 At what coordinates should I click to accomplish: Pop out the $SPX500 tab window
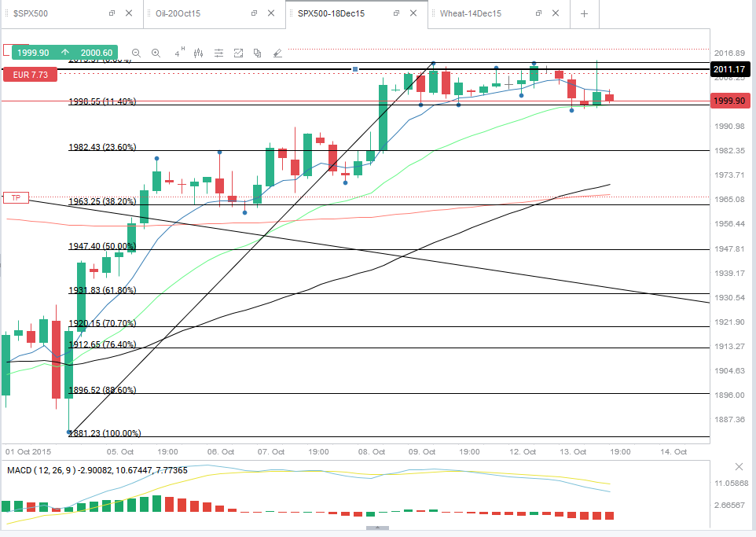(112, 13)
